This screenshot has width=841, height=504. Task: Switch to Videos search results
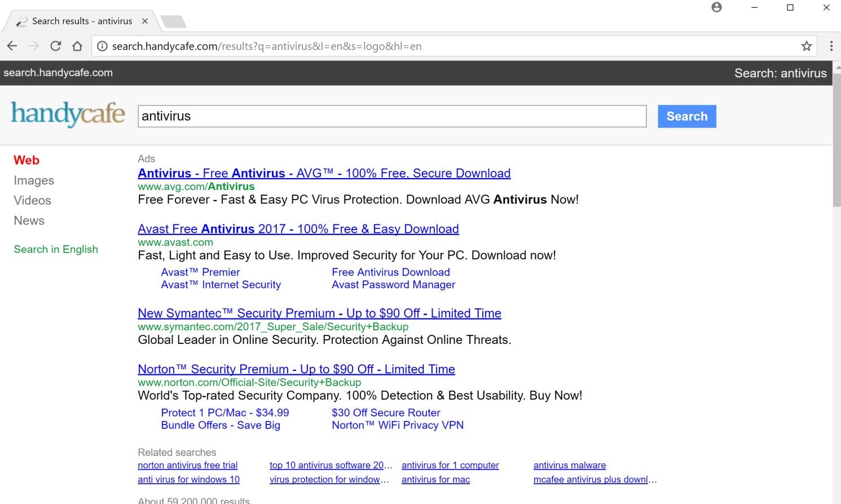click(32, 200)
